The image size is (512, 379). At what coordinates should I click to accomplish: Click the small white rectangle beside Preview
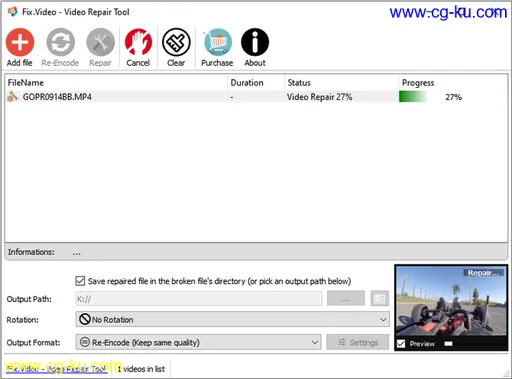448,344
